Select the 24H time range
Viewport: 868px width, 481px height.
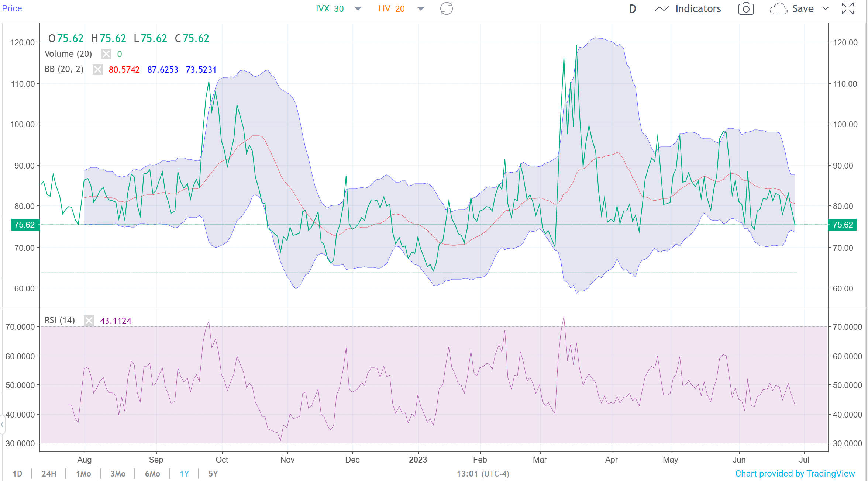coord(49,474)
